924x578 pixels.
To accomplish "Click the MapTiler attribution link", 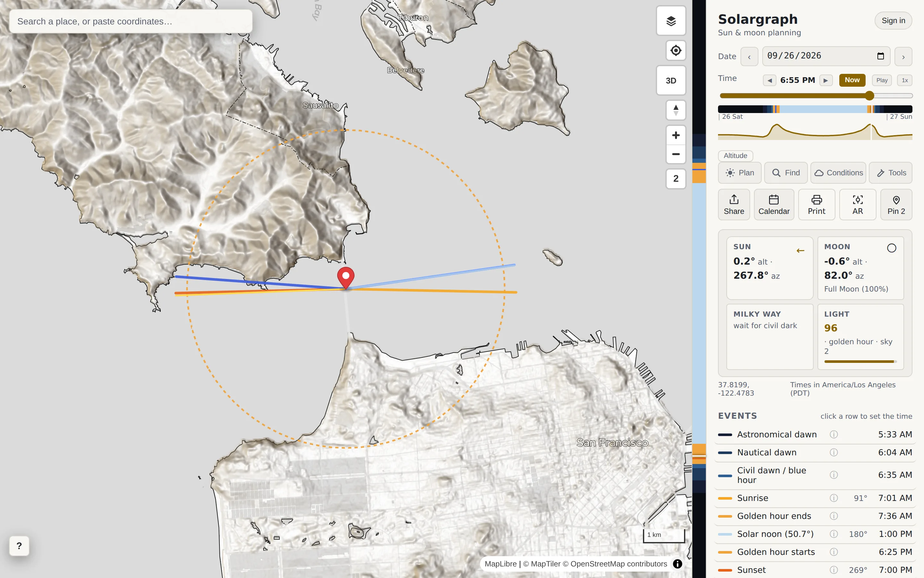I will 542,564.
